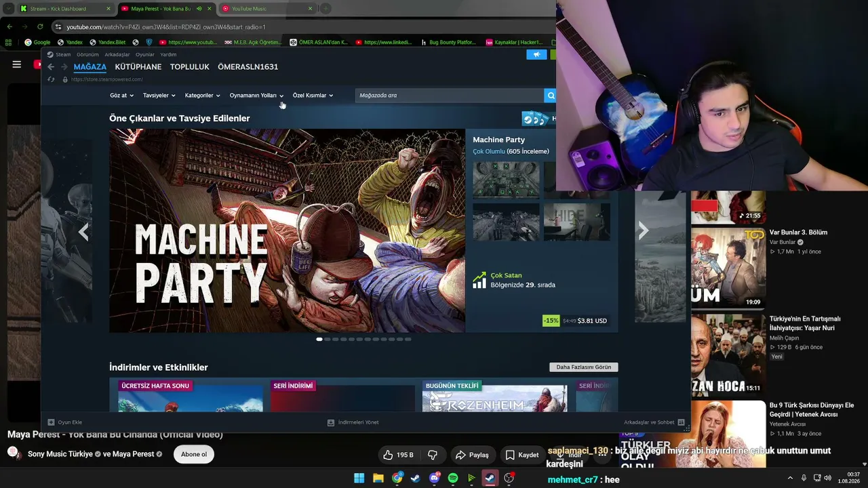Open File Explorer from taskbar
This screenshot has height=488, width=868.
pyautogui.click(x=378, y=479)
